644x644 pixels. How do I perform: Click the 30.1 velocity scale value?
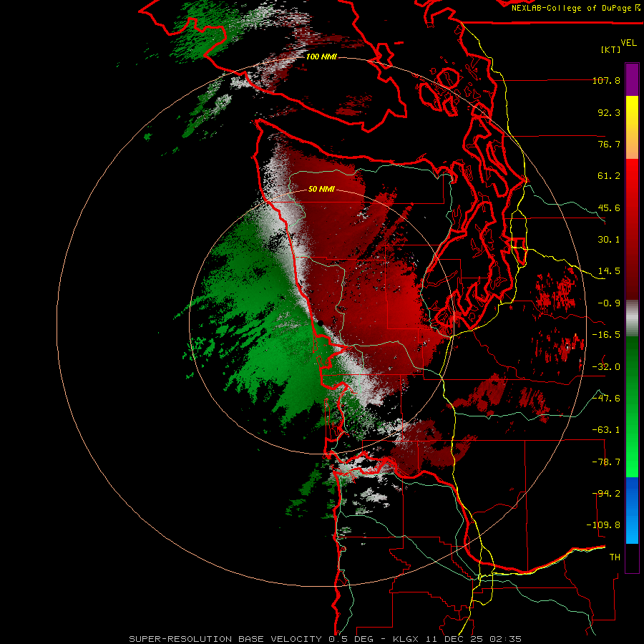pos(609,240)
